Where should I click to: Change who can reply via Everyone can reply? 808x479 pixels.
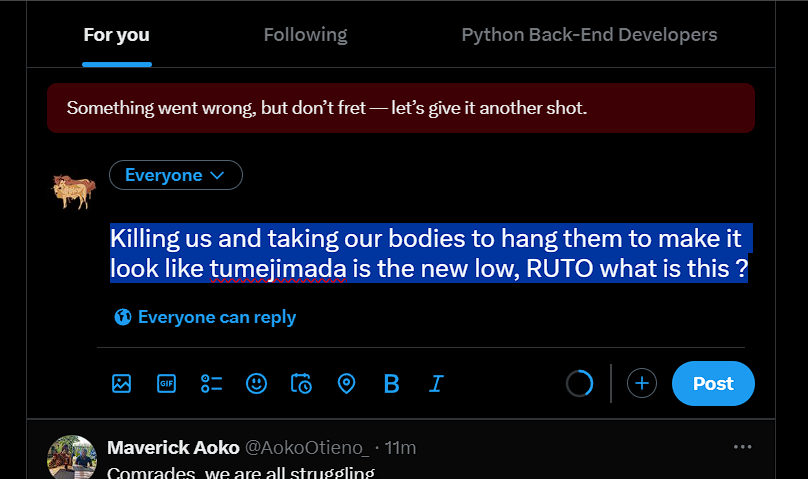[205, 317]
